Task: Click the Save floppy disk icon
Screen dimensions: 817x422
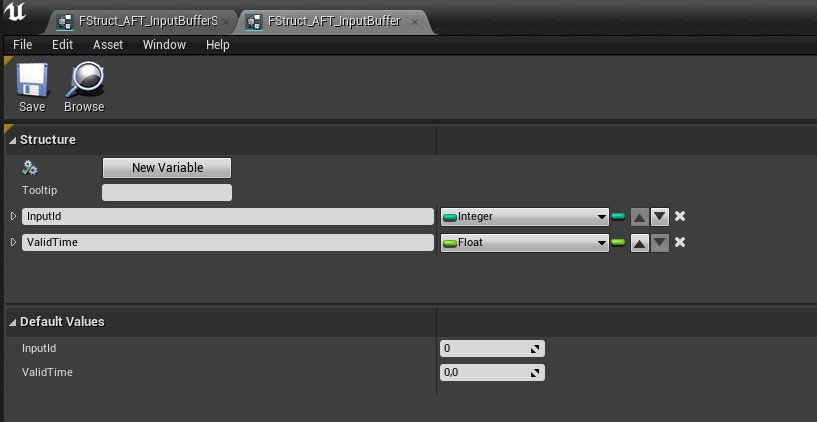Action: 32,80
